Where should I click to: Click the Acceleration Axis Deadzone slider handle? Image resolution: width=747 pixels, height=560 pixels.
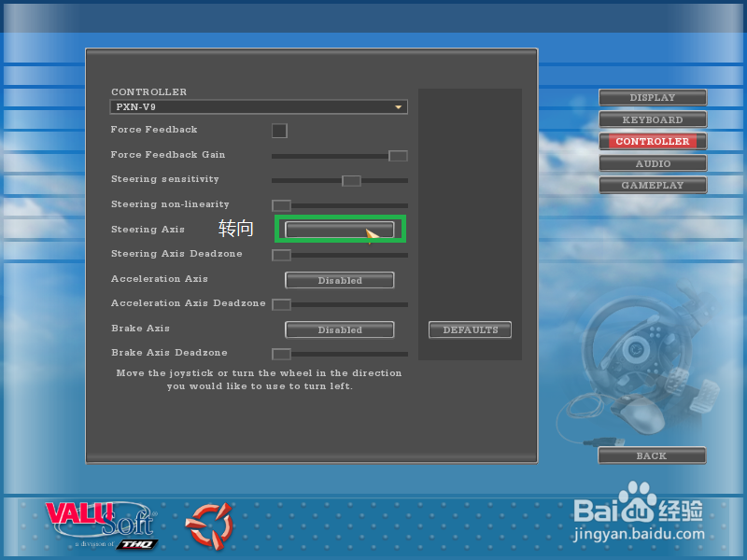[x=282, y=304]
